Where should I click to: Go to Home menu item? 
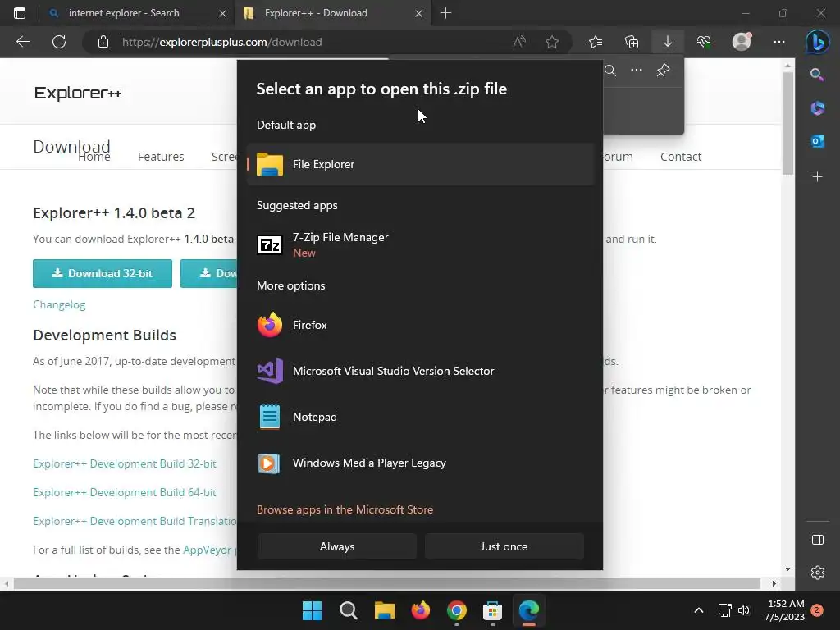point(94,157)
